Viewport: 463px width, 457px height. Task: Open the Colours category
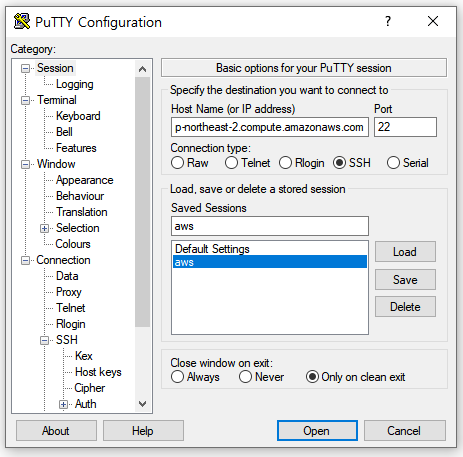73,244
